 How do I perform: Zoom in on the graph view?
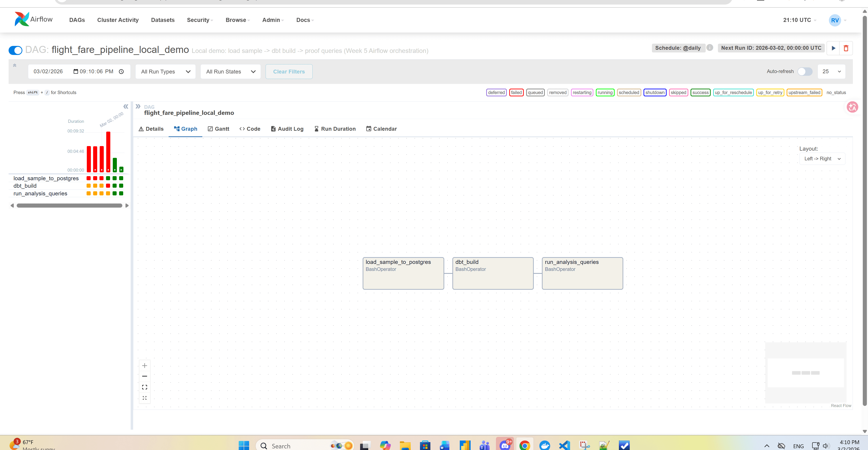[145, 365]
